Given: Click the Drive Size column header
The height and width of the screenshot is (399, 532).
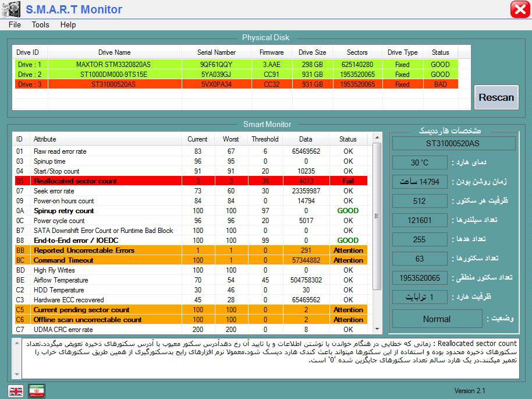Looking at the screenshot, I should tap(312, 52).
